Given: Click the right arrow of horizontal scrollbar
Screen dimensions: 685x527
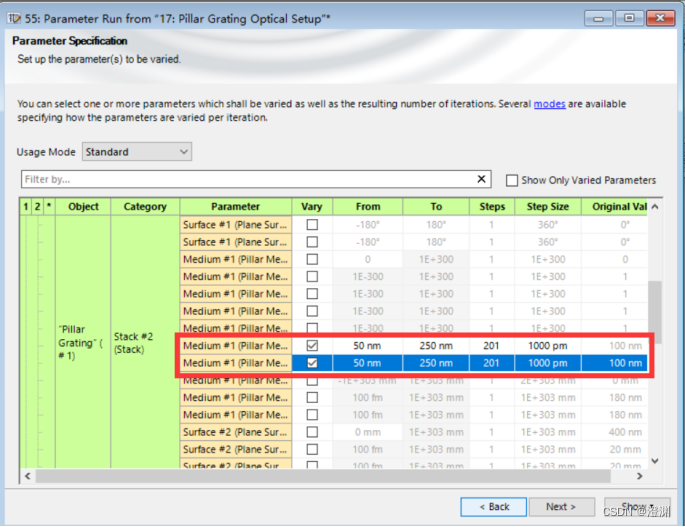Looking at the screenshot, I should 640,476.
